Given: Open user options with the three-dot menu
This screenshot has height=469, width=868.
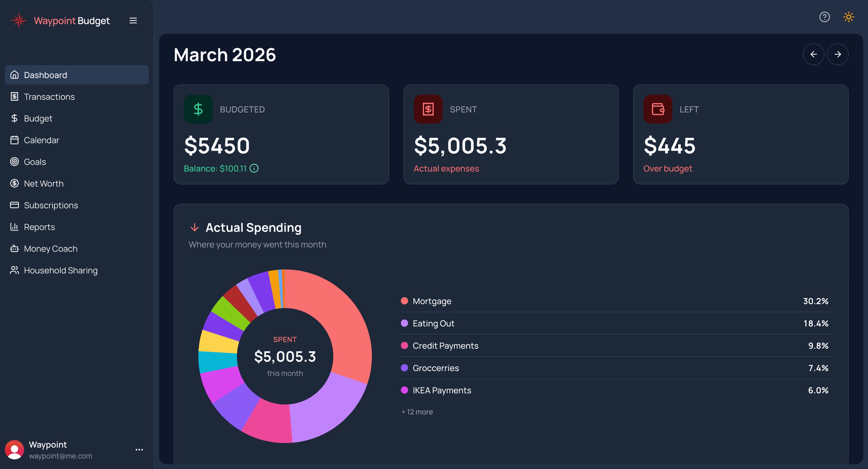Looking at the screenshot, I should (x=139, y=449).
